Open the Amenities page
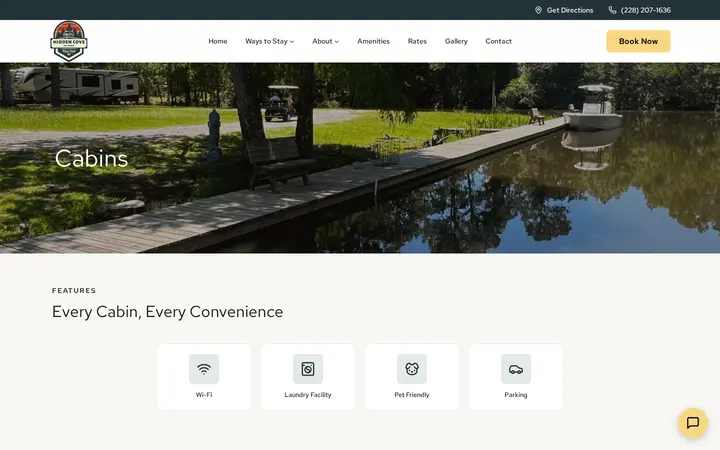This screenshot has width=720, height=450. point(373,41)
